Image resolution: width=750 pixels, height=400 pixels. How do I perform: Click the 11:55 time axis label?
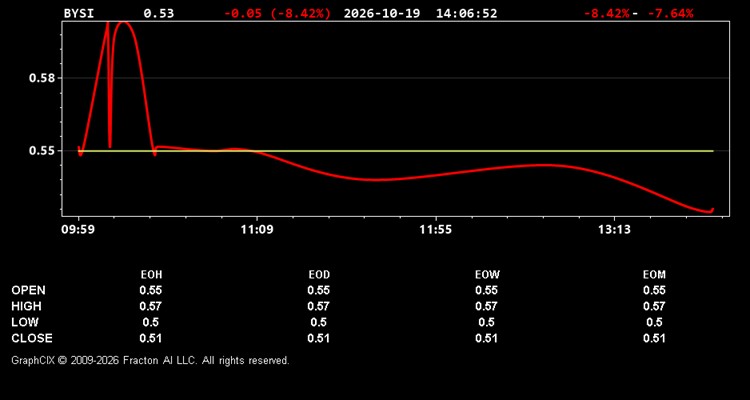pos(436,230)
